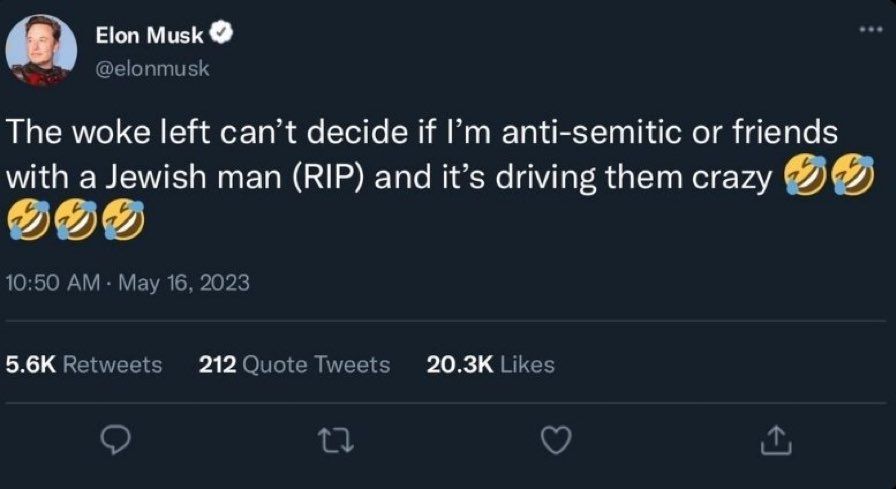
Task: Click the 'May 16, 2023' date
Action: pyautogui.click(x=183, y=283)
